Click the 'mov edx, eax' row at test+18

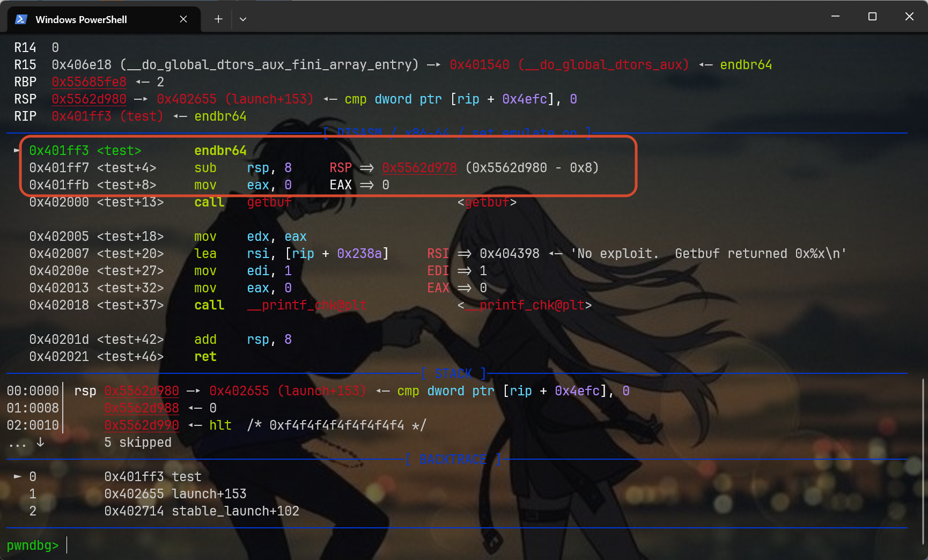click(x=168, y=237)
